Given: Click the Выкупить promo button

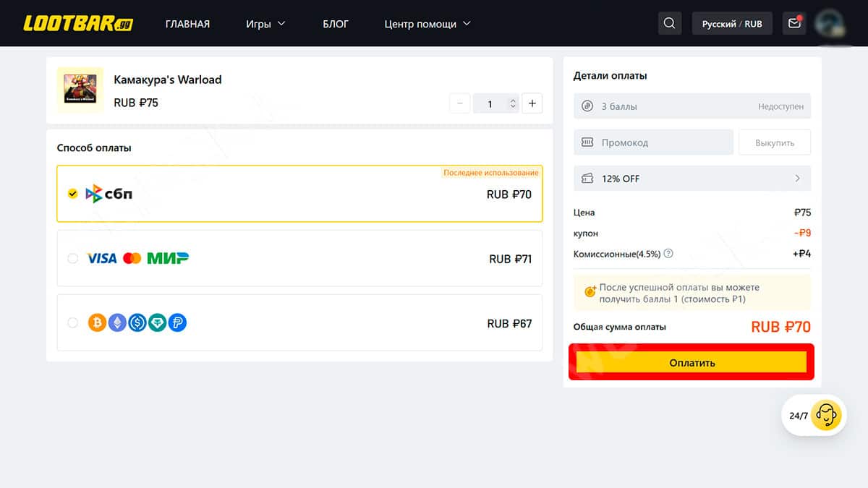Looking at the screenshot, I should point(774,142).
